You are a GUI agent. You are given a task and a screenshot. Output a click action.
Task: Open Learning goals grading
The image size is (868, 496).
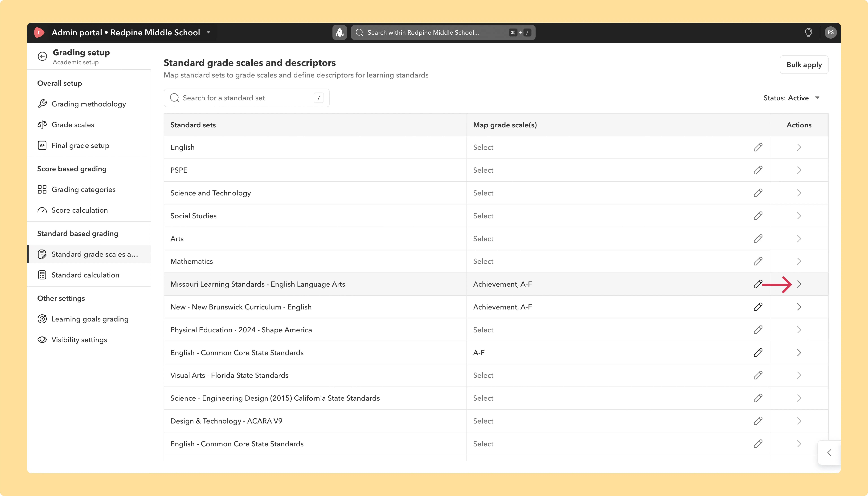[x=89, y=319]
